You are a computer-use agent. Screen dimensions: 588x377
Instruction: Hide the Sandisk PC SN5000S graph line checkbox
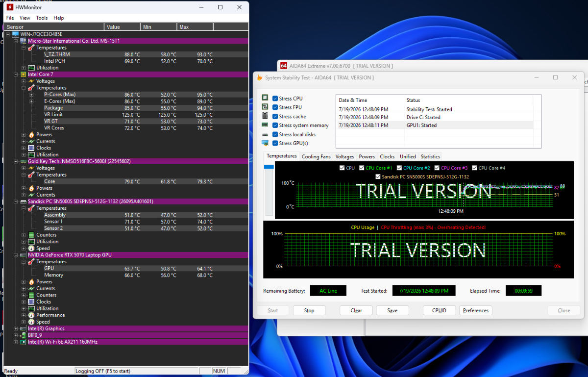378,176
